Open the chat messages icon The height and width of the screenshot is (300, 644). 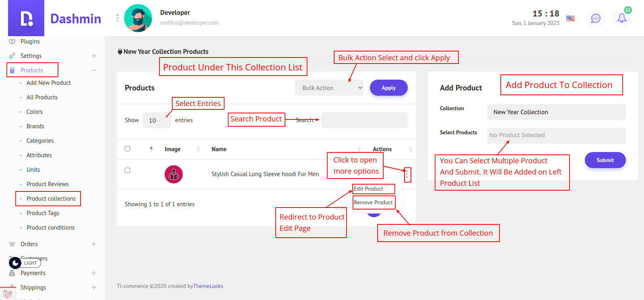pyautogui.click(x=596, y=18)
